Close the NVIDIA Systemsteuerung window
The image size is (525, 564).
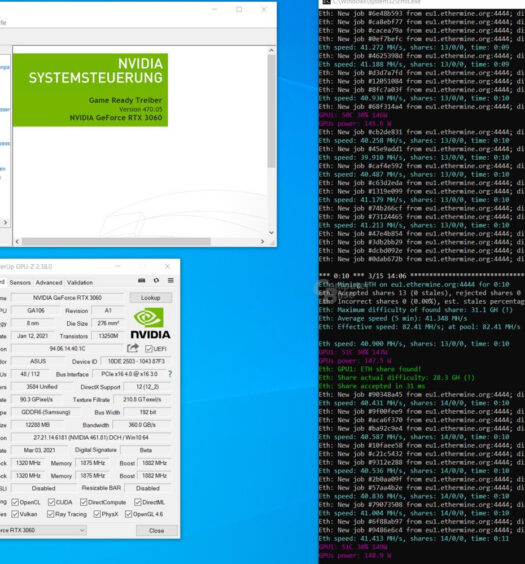(264, 9)
